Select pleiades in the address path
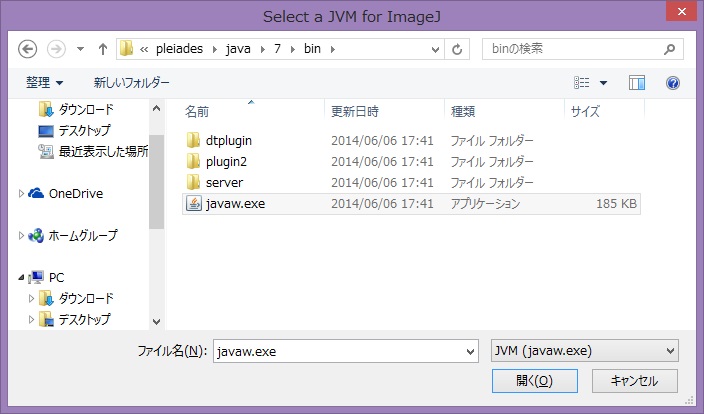The height and width of the screenshot is (414, 704). (x=179, y=48)
